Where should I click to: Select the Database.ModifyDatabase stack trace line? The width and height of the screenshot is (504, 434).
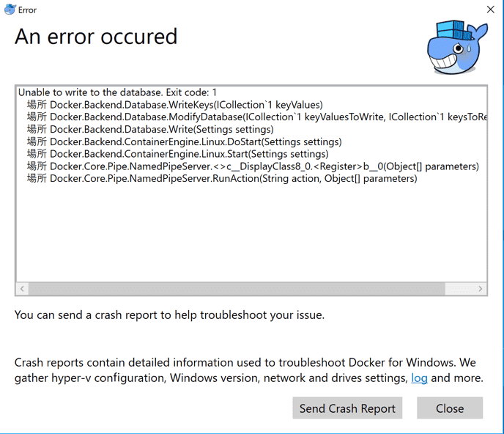[x=256, y=117]
